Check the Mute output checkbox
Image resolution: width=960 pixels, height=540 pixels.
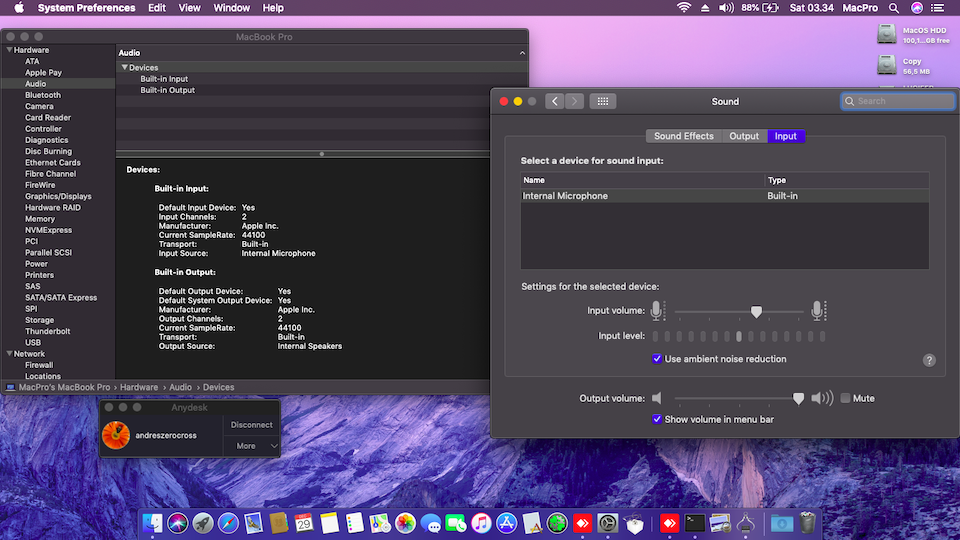click(x=846, y=398)
